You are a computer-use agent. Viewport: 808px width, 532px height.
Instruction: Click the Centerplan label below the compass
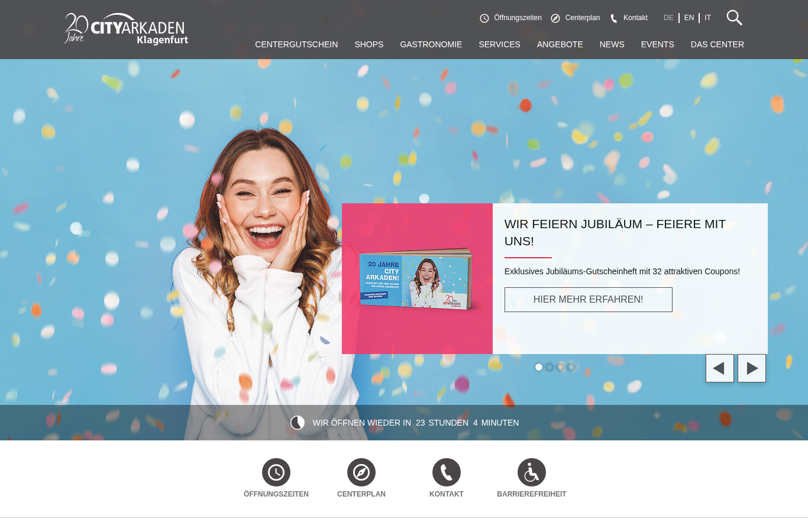click(361, 494)
